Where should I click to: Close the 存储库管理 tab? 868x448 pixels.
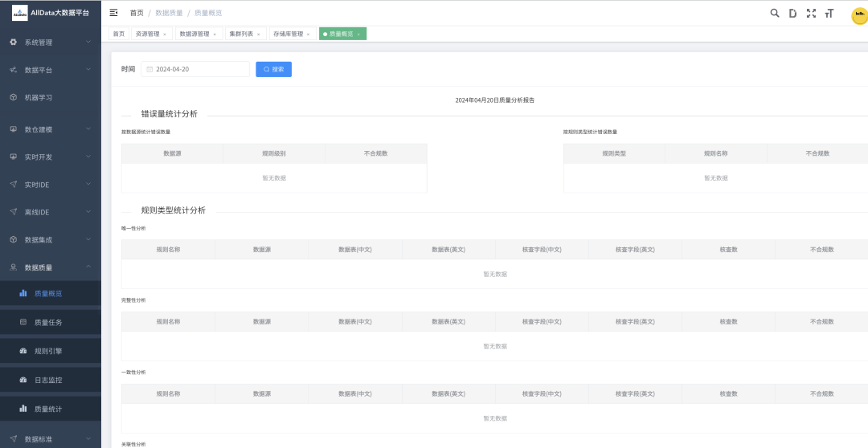click(309, 35)
